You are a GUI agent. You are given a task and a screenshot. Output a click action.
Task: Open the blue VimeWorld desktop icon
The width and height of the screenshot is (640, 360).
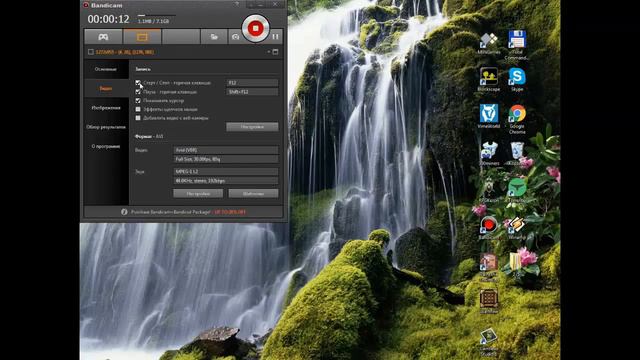pos(489,116)
